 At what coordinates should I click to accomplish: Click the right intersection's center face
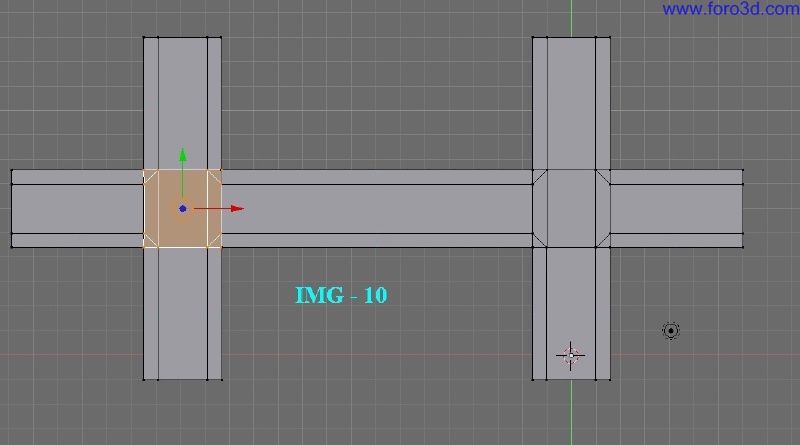click(571, 208)
